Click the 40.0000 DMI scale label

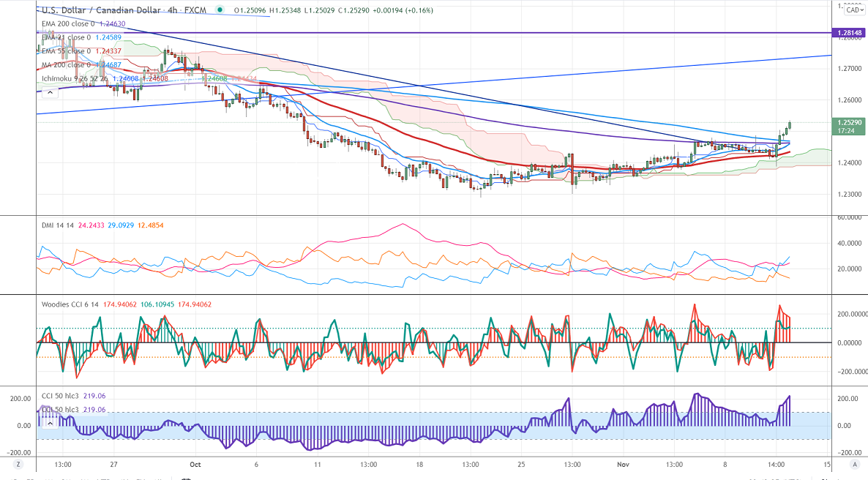coord(849,243)
